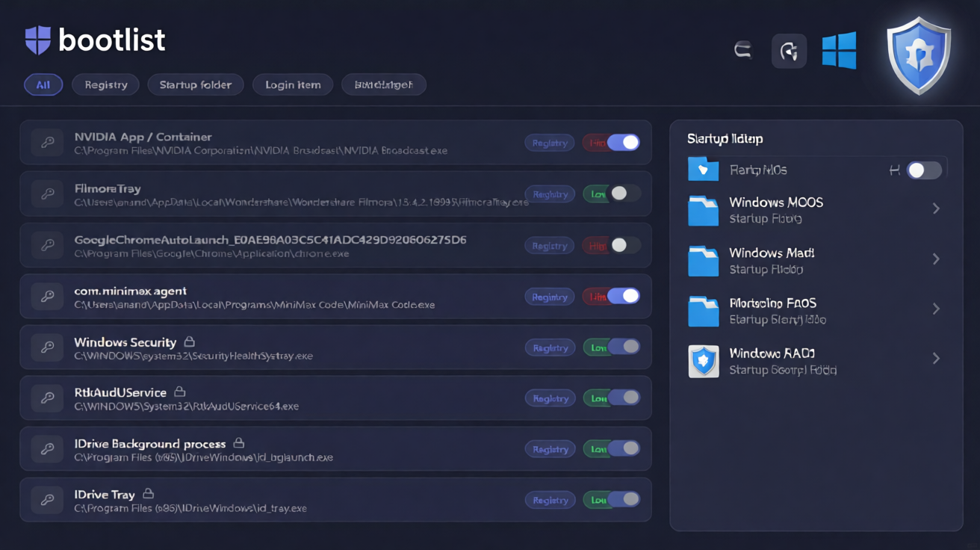Switch to the Registry filter tab
Screen dimensions: 980x550
pyautogui.click(x=105, y=84)
